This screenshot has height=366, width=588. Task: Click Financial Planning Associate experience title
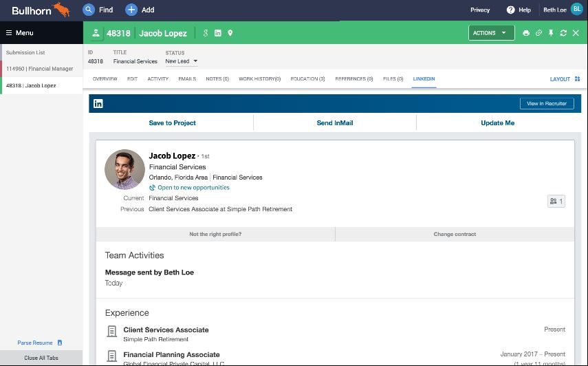pos(171,354)
